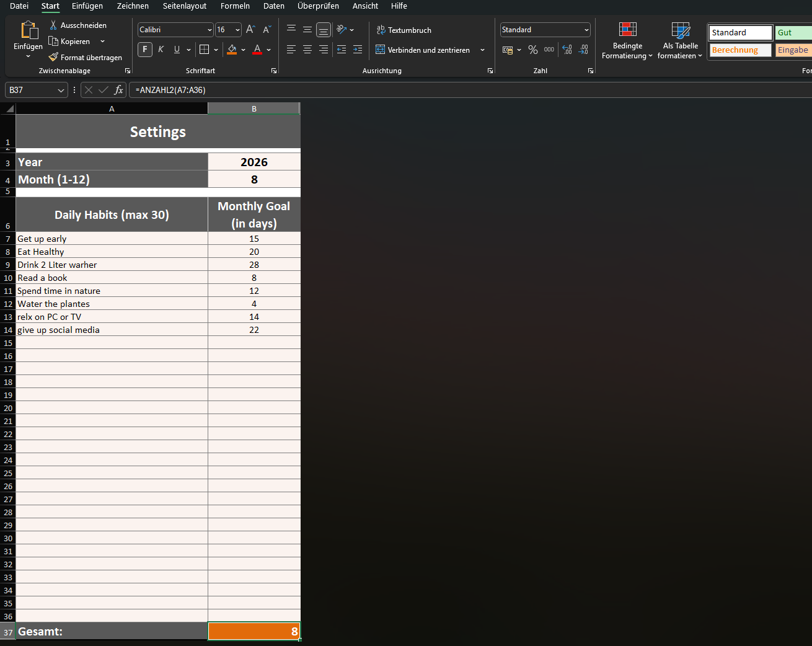Click the red font color swatch
Viewport: 812px width, 646px height.
point(257,50)
